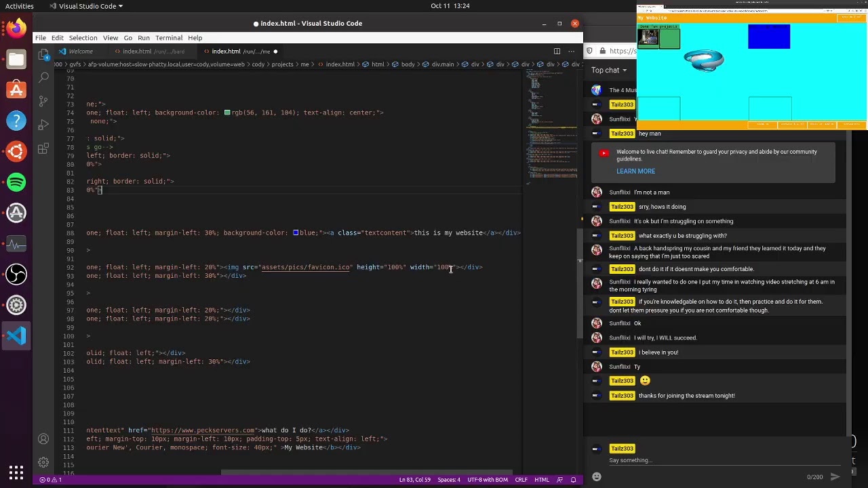Click the rgb(56, 161, 104) color swatch
Image resolution: width=868 pixels, height=488 pixels.
227,113
